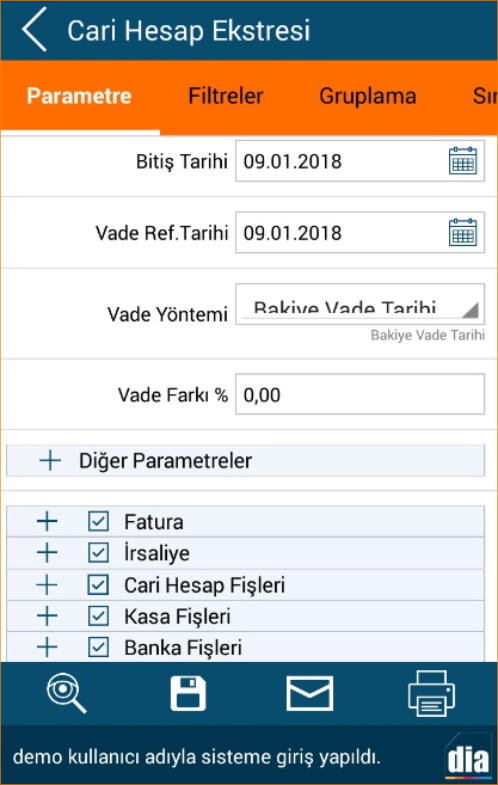Save parameters with floppy disk icon
The image size is (498, 785).
tap(188, 694)
